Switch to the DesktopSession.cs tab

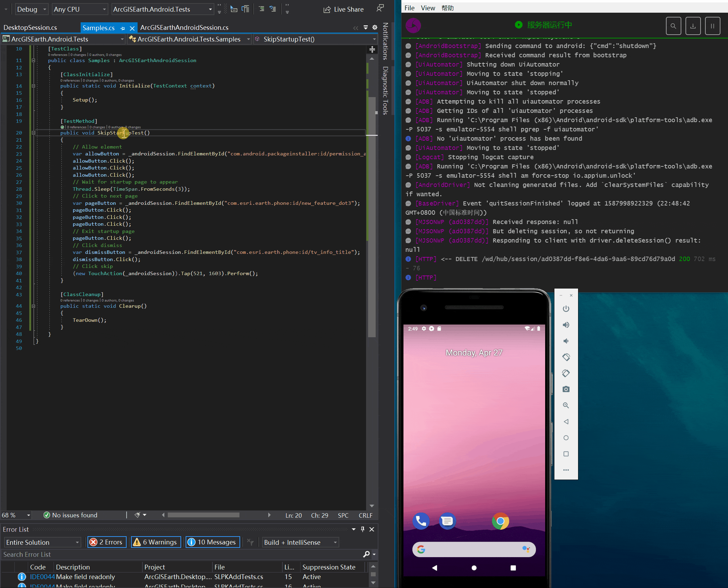click(x=30, y=27)
